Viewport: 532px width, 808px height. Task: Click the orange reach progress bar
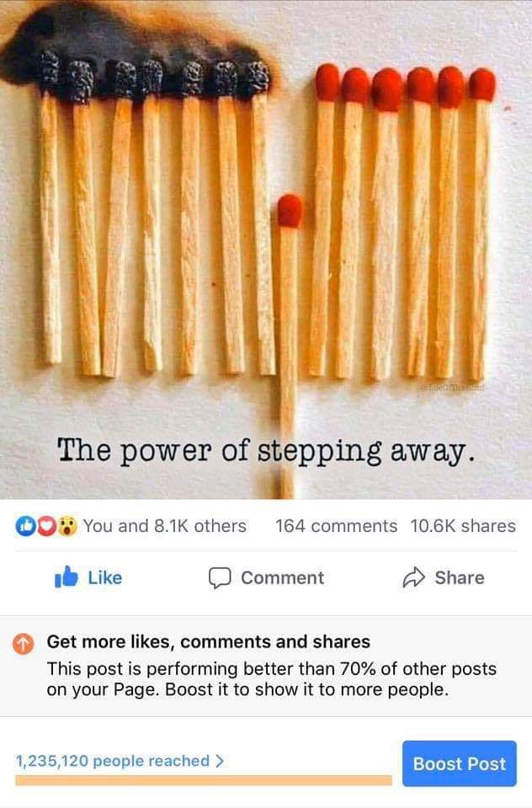(x=204, y=780)
